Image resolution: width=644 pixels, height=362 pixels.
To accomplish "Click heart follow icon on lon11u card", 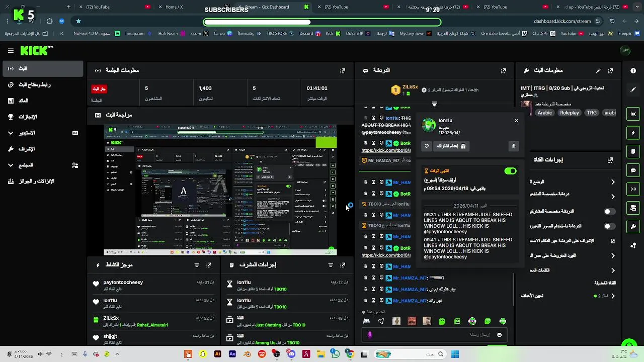I will (x=427, y=146).
